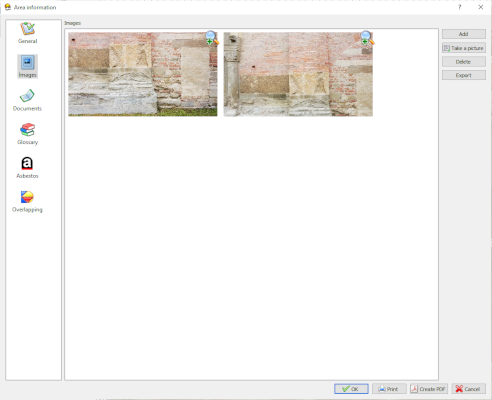492x400 pixels.
Task: Select the second wall photo thumbnail
Action: coord(298,74)
